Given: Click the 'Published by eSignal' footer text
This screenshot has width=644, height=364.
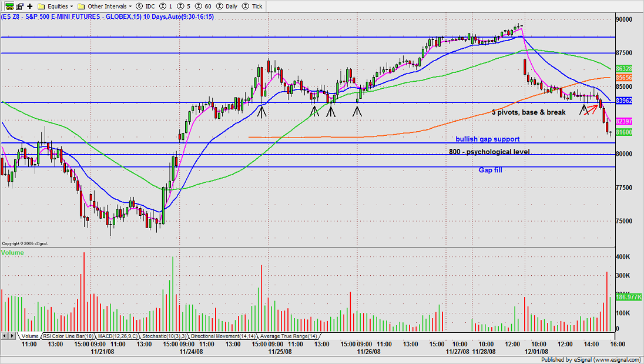Looking at the screenshot, I should coord(592,360).
